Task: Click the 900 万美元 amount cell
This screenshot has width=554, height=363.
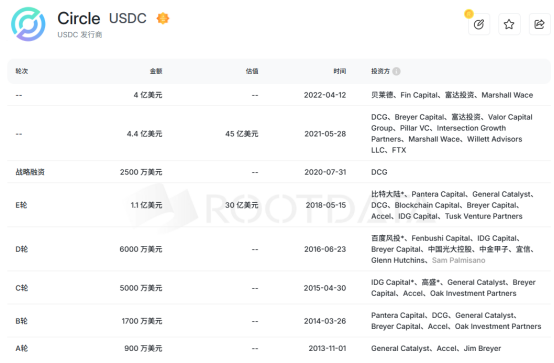Action: tap(143, 349)
